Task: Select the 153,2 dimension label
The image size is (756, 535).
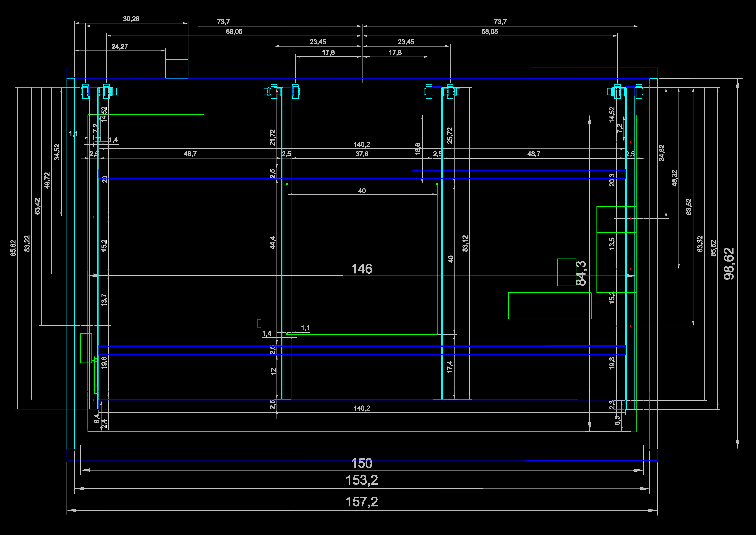Action: coord(362,480)
